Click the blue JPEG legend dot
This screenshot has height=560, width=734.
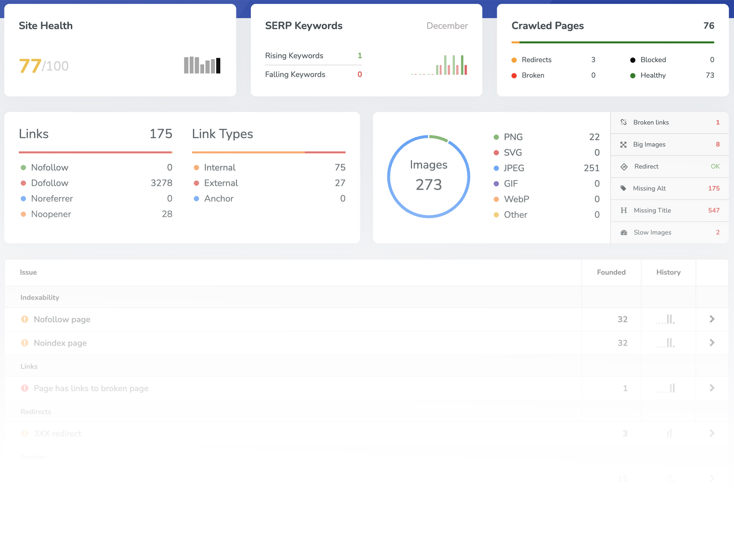tap(496, 168)
